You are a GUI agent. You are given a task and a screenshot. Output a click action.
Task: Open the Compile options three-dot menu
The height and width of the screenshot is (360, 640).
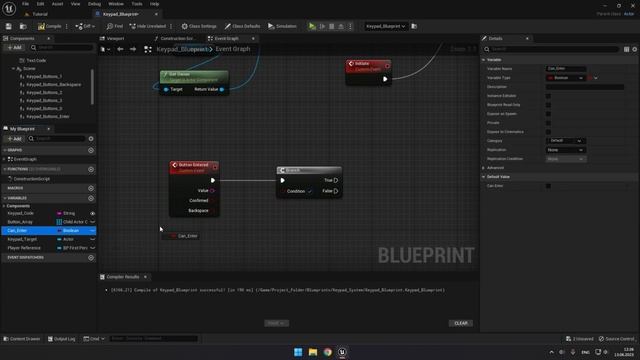point(67,26)
